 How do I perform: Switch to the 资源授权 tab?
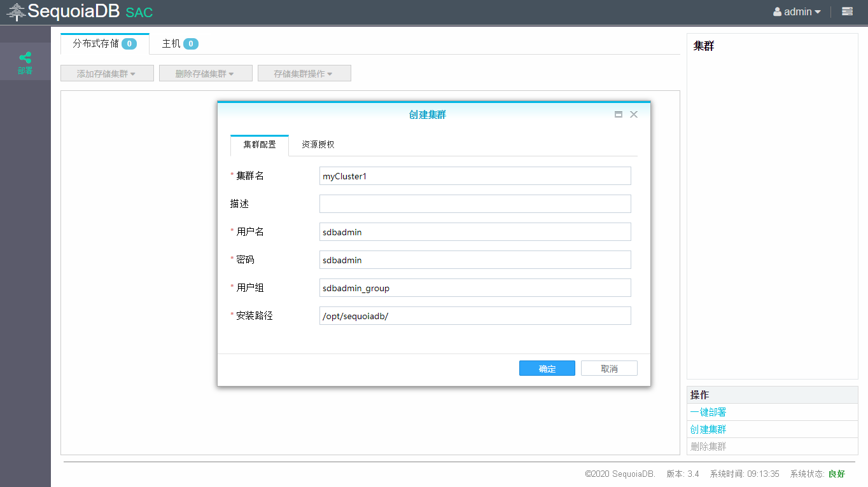pyautogui.click(x=318, y=145)
